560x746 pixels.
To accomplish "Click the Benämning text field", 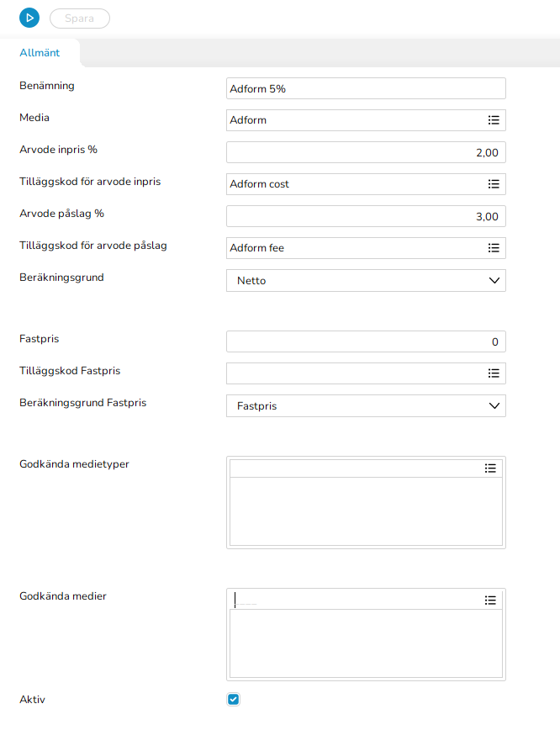I will 366,88.
